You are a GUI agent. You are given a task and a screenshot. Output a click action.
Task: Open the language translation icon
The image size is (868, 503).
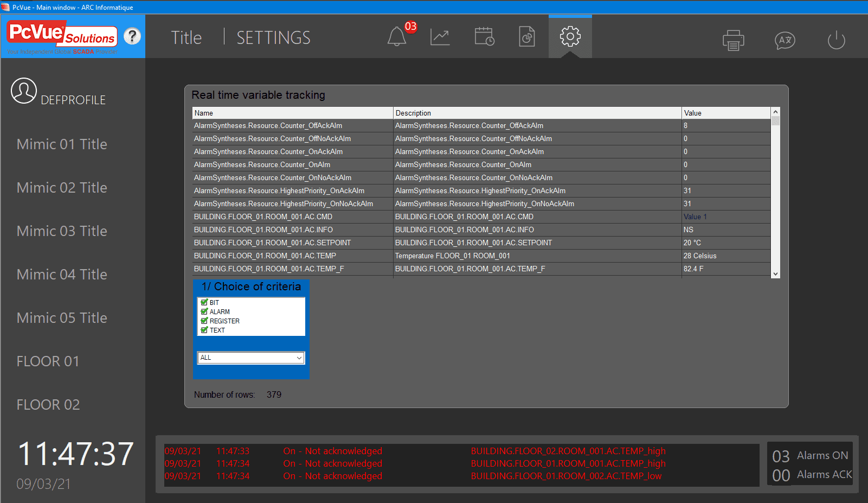(x=785, y=40)
